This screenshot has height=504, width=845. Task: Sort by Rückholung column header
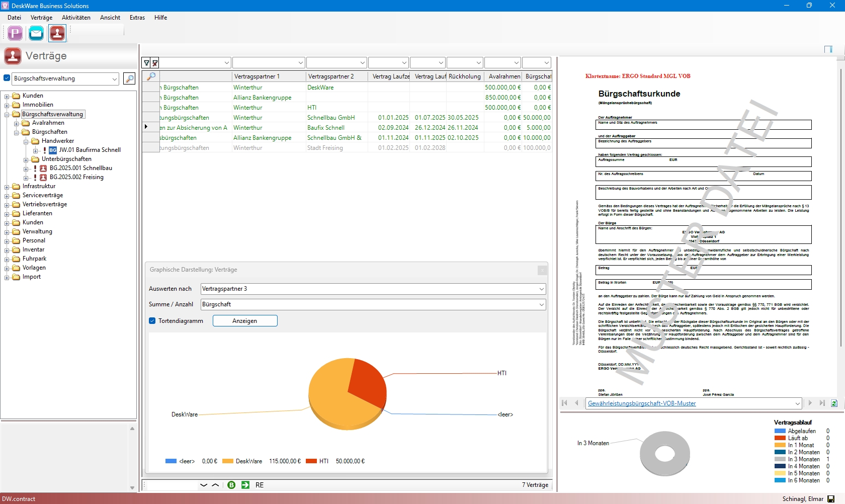(465, 76)
